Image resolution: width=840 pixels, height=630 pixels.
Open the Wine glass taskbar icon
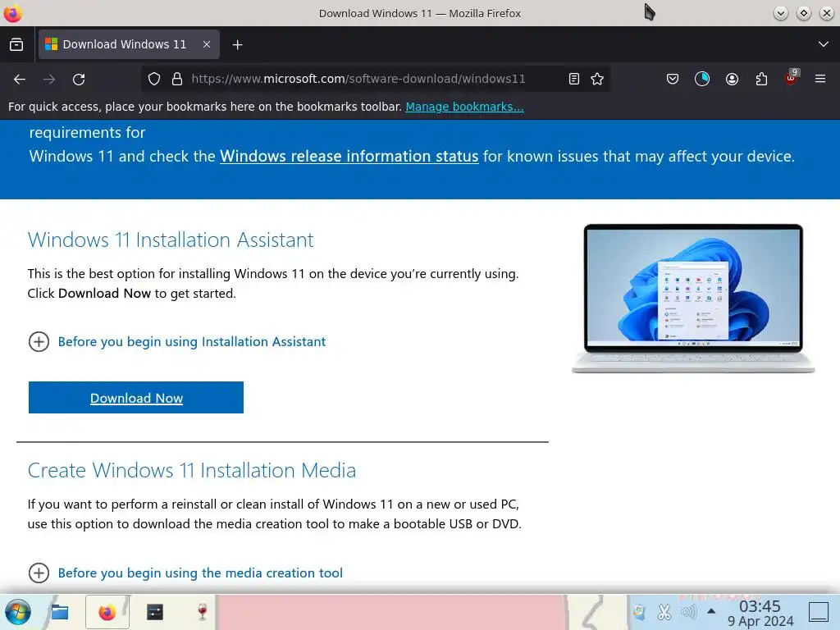pos(203,612)
